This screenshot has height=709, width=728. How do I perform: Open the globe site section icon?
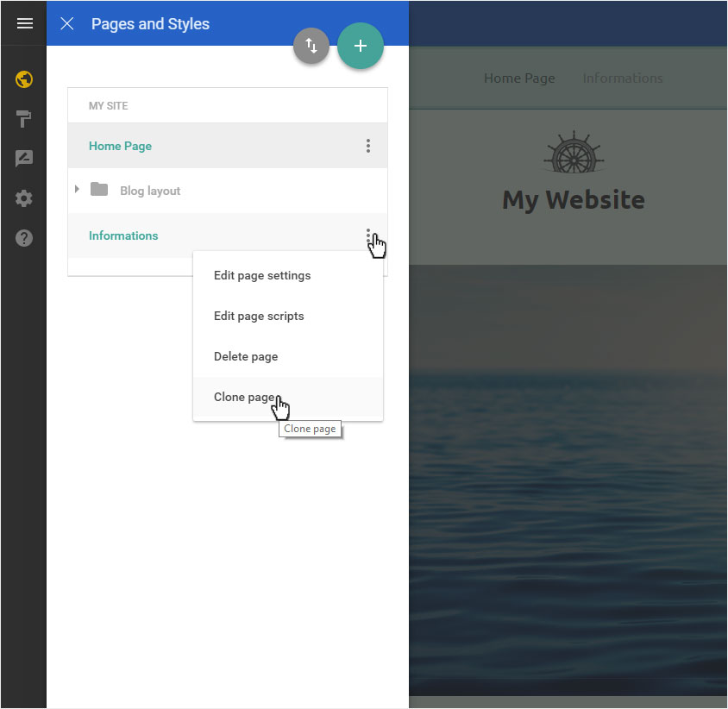tap(23, 79)
